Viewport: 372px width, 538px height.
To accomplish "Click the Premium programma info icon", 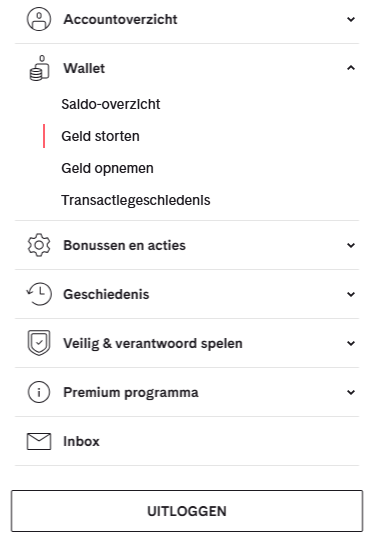I will pos(39,392).
